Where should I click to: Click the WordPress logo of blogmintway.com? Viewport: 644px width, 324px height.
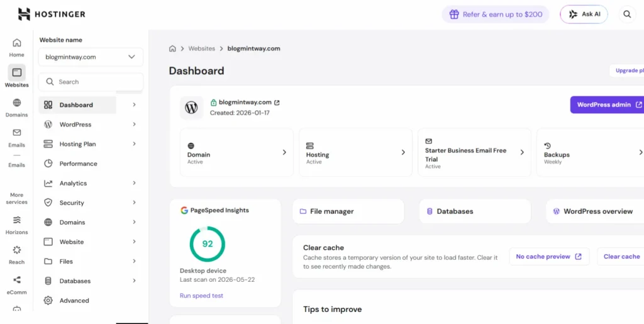[191, 108]
